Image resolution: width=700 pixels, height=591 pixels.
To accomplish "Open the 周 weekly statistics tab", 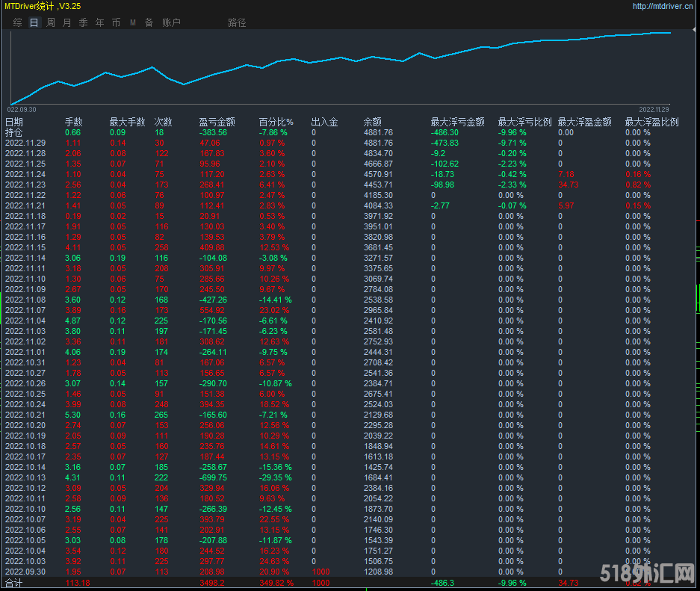I will pyautogui.click(x=51, y=22).
